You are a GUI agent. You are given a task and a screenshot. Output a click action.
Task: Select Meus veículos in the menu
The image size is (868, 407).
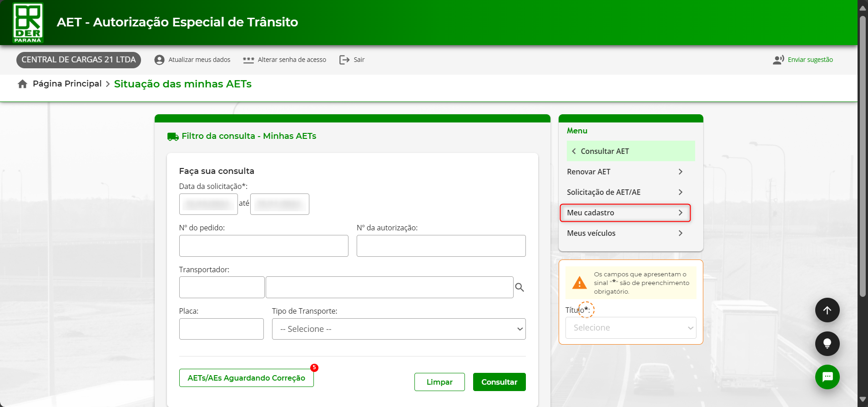[x=625, y=233]
